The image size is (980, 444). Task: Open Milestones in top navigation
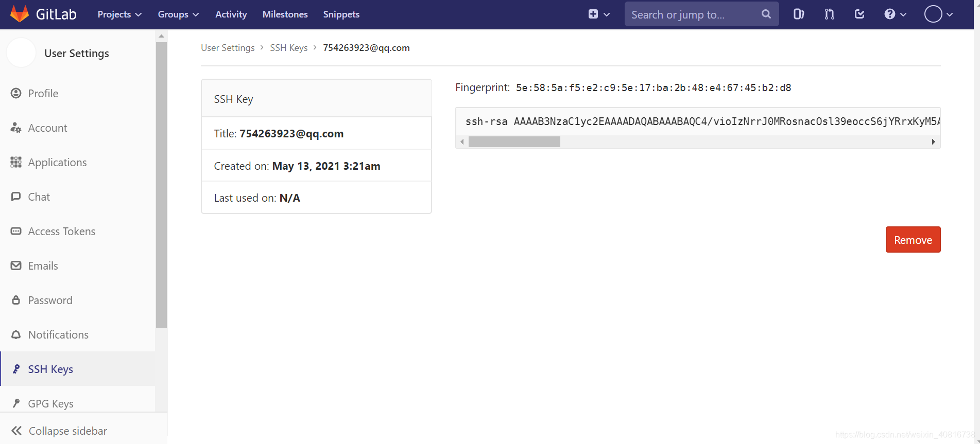pyautogui.click(x=285, y=14)
